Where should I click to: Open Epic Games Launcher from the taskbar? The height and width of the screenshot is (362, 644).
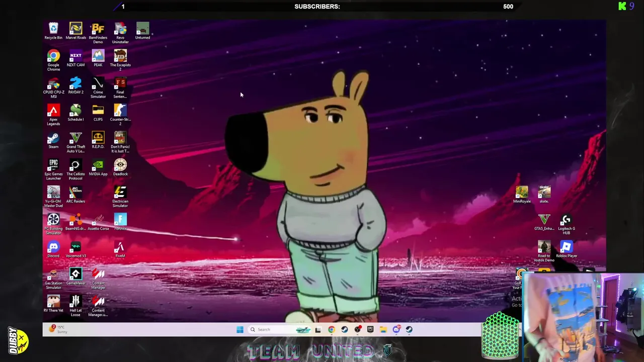(x=370, y=329)
